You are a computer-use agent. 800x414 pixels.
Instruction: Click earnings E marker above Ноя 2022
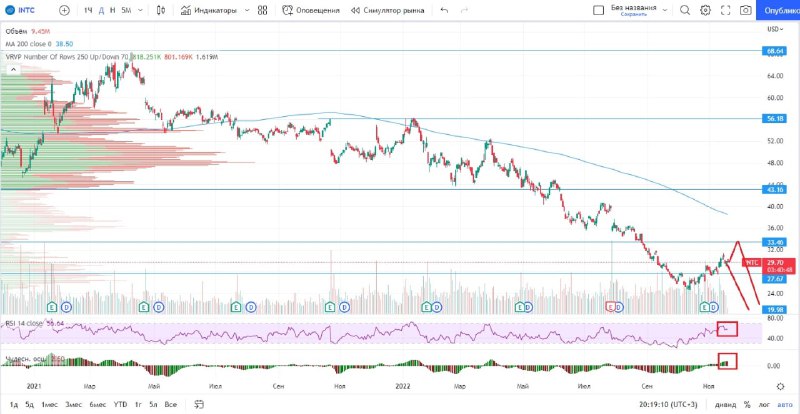(705, 307)
